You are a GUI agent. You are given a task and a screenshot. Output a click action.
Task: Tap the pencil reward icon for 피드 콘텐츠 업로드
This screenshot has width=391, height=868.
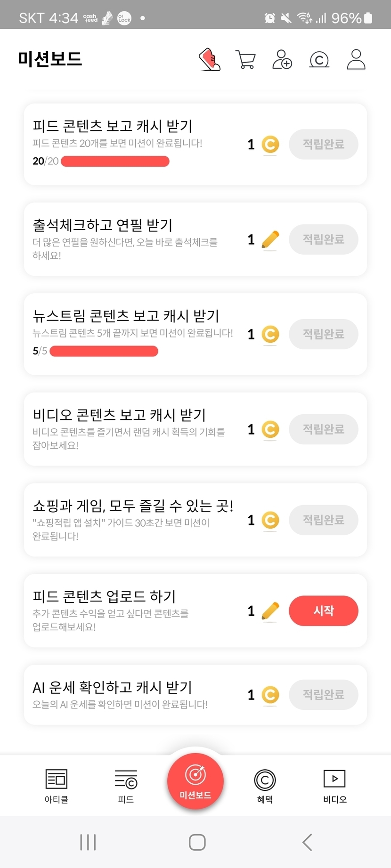coord(270,611)
